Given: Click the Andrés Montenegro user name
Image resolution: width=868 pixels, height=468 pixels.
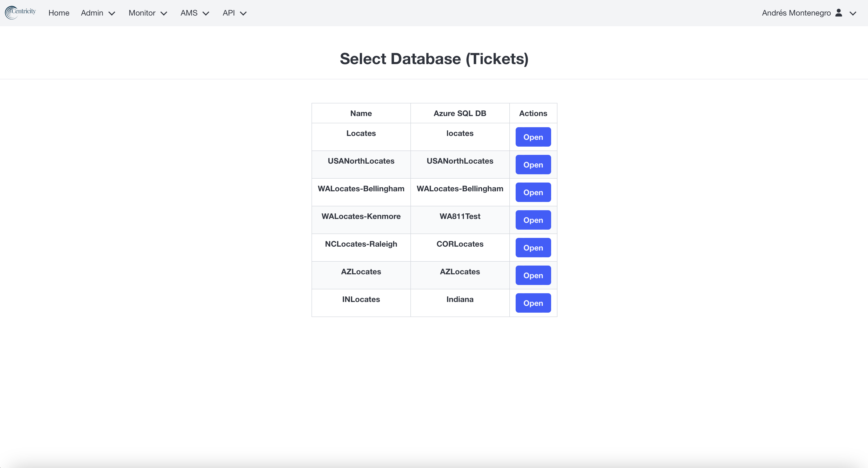Looking at the screenshot, I should click(x=796, y=13).
